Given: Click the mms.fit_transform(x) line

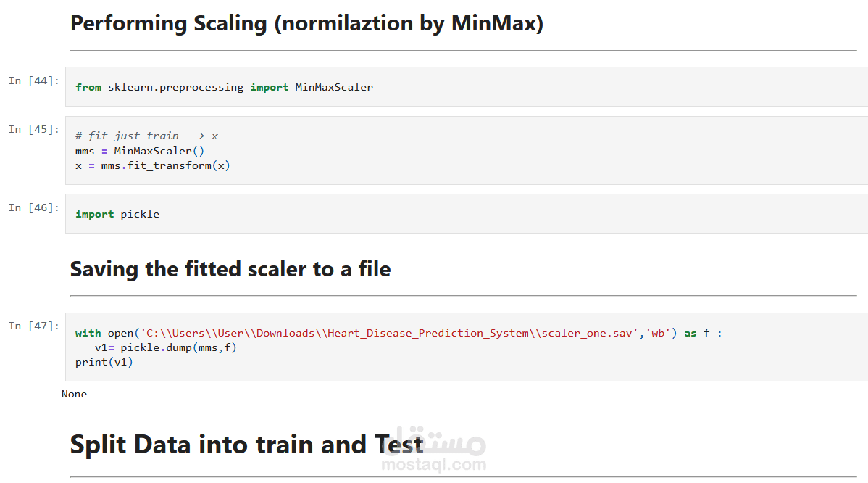Looking at the screenshot, I should [x=153, y=165].
